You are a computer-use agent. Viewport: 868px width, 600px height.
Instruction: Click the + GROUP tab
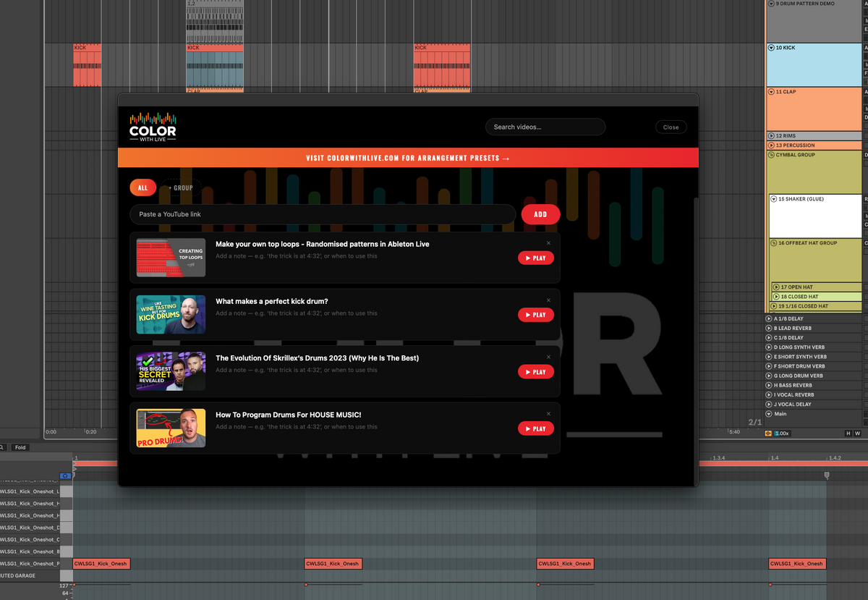pos(181,187)
